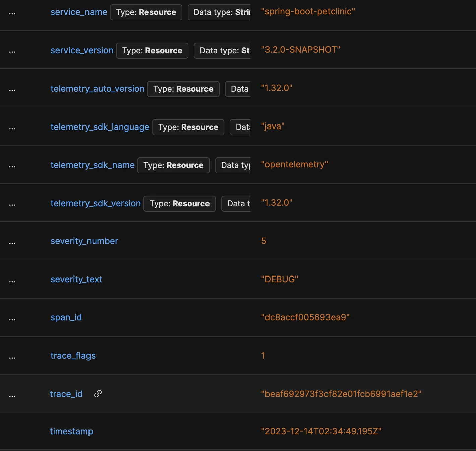The height and width of the screenshot is (451, 476).
Task: Open actions menu for telemetry_sdk_language row
Action: click(x=12, y=129)
